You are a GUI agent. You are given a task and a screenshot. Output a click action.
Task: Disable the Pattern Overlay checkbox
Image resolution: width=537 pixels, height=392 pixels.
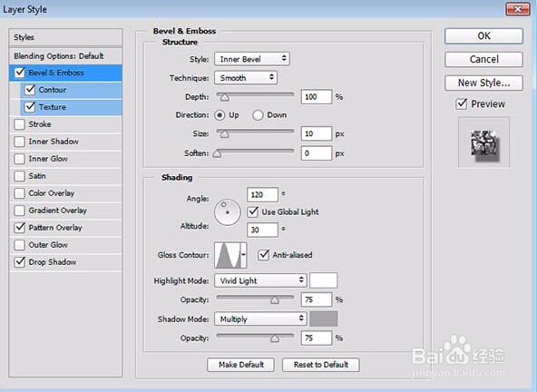coord(20,228)
